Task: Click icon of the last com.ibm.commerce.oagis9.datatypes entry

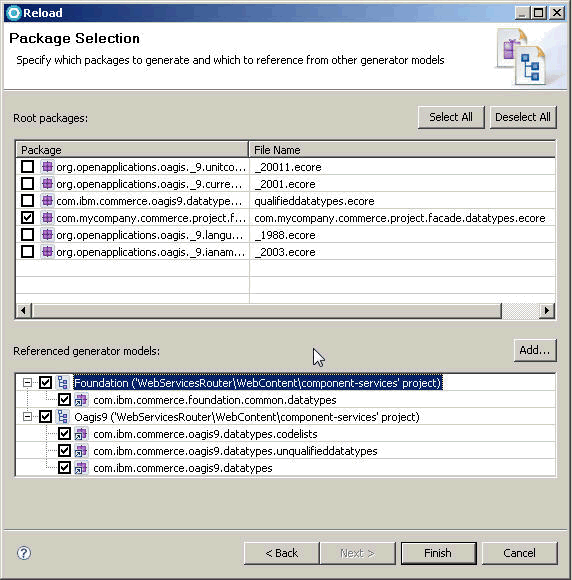Action: (81, 468)
